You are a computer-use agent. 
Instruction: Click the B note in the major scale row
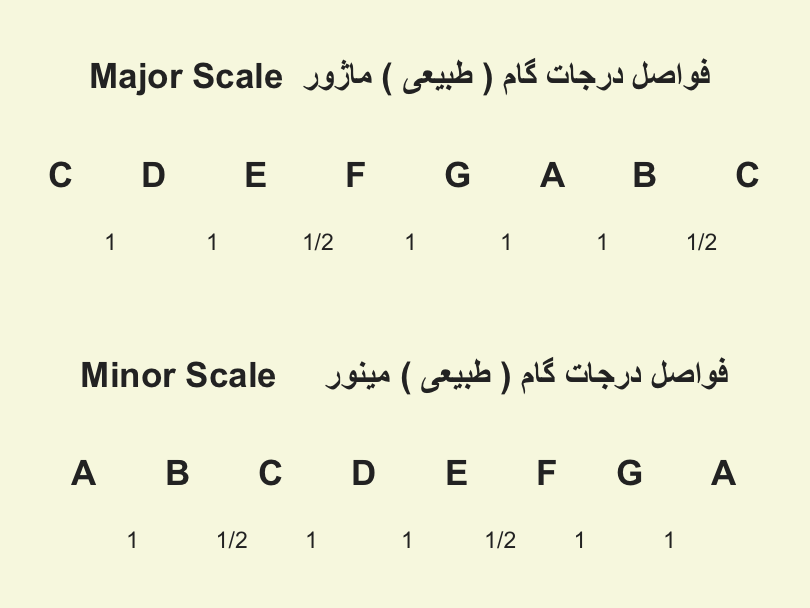pos(645,175)
